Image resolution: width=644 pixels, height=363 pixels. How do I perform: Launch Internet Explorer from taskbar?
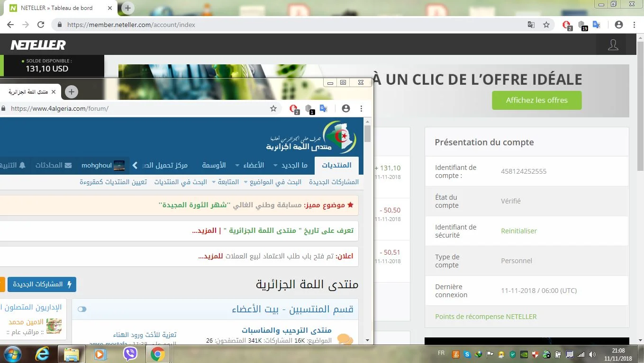click(42, 354)
